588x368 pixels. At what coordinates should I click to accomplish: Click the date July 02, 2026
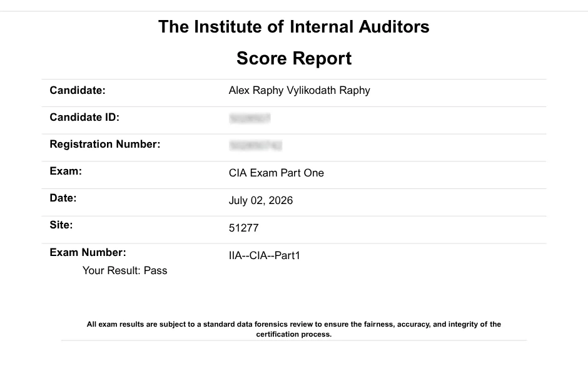coord(261,201)
